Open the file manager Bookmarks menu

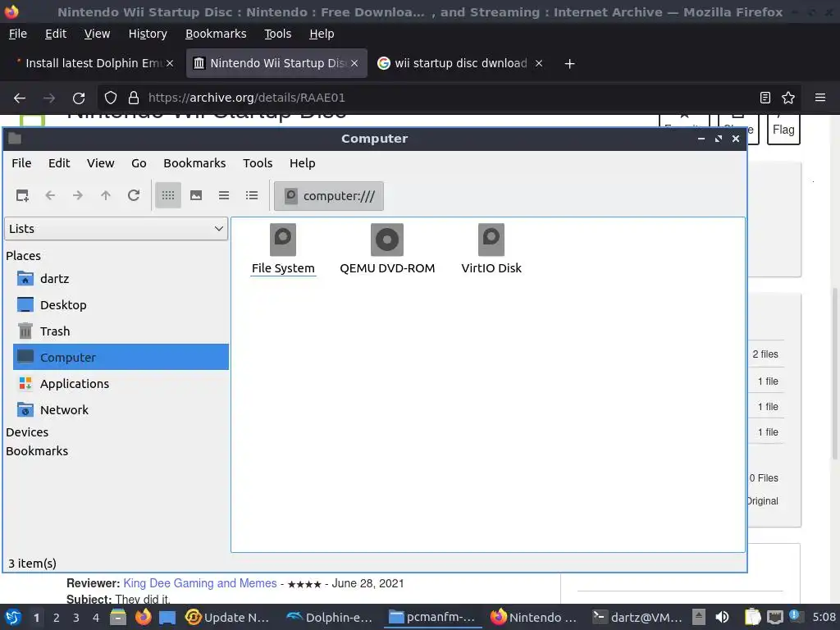(194, 163)
